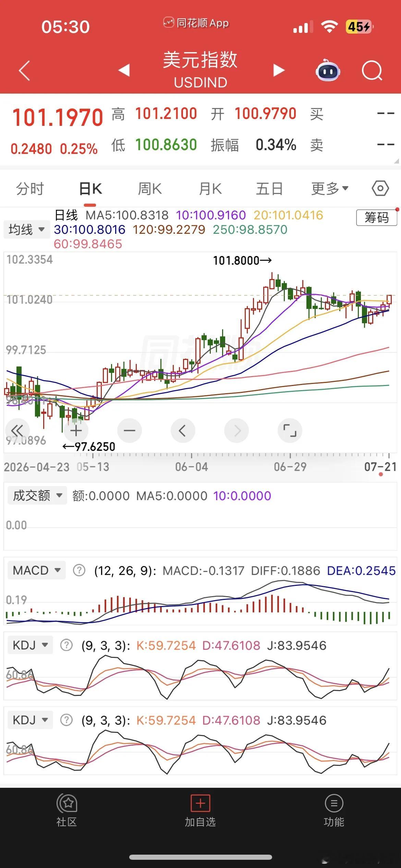This screenshot has width=401, height=868.
Task: Tap the current price 101.1970
Action: coord(58,118)
